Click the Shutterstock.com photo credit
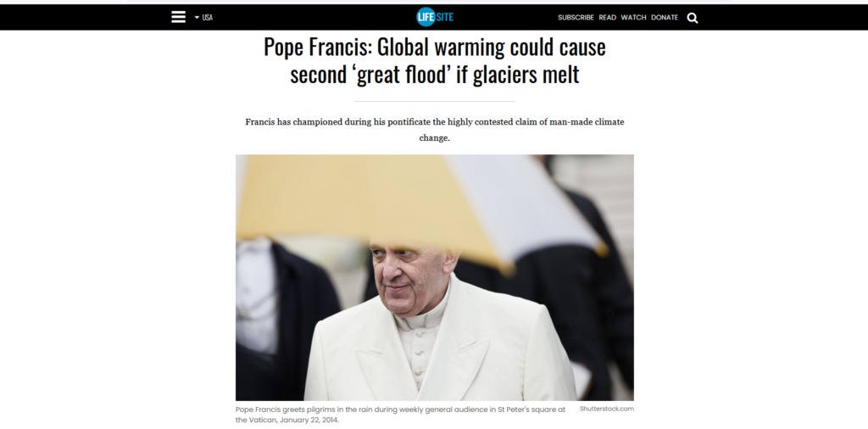The height and width of the screenshot is (429, 868). coord(607,409)
